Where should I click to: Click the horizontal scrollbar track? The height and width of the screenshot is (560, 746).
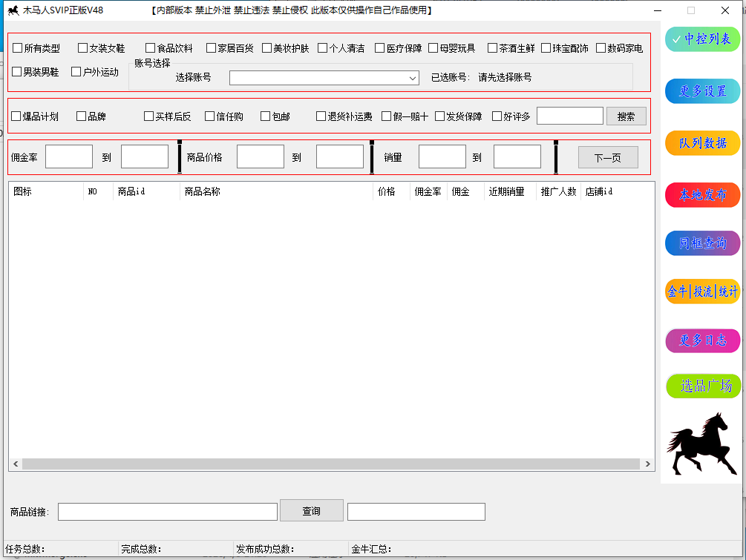[331, 464]
